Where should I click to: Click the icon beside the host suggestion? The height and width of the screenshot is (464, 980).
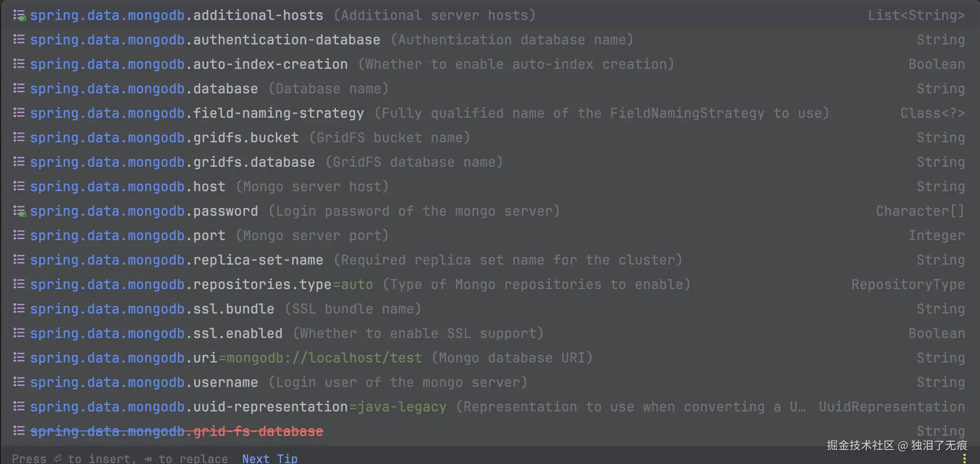pyautogui.click(x=19, y=187)
